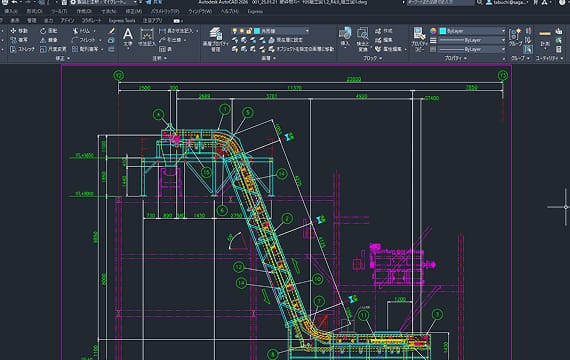Insert a Table (表)

pyautogui.click(x=166, y=49)
